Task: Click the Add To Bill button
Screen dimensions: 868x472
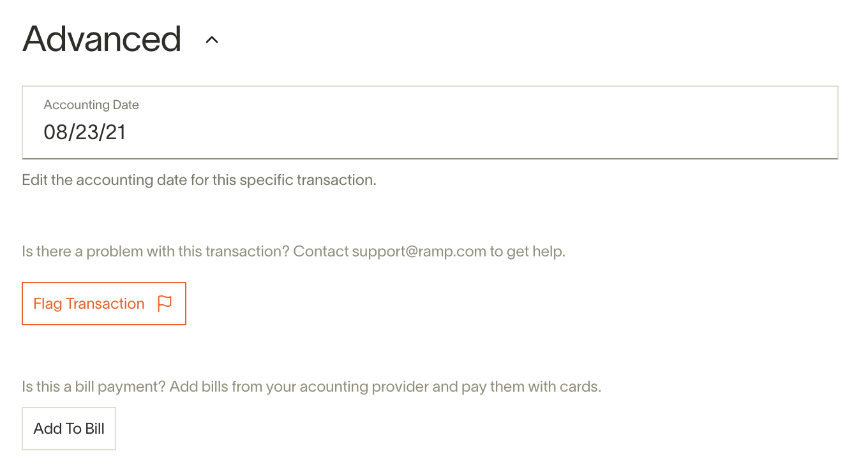Action: [69, 429]
